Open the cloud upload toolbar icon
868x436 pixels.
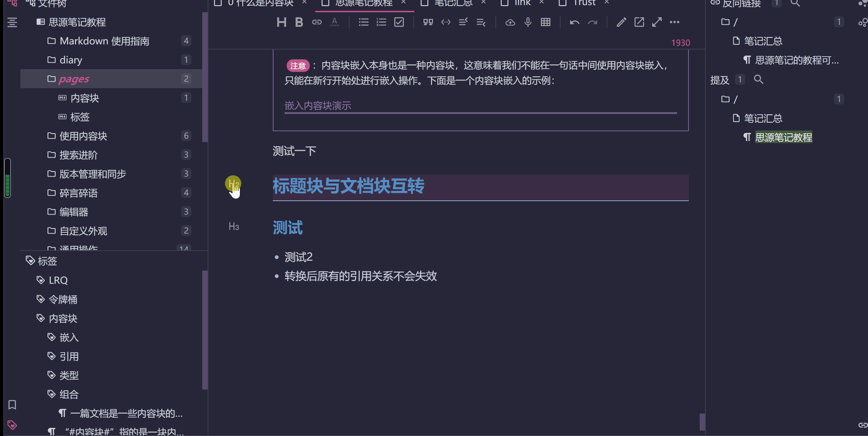tap(510, 22)
